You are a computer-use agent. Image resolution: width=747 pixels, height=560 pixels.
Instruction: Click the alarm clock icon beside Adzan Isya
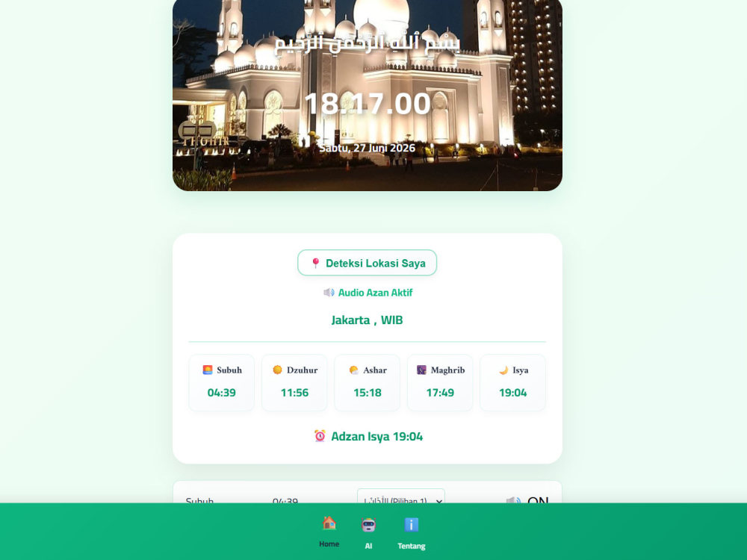click(320, 436)
